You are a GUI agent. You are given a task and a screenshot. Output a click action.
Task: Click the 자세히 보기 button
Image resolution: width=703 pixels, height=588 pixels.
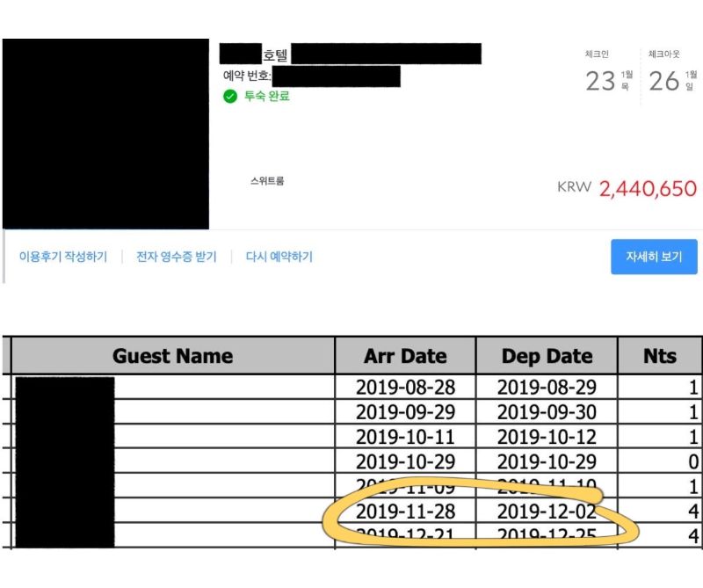(654, 257)
